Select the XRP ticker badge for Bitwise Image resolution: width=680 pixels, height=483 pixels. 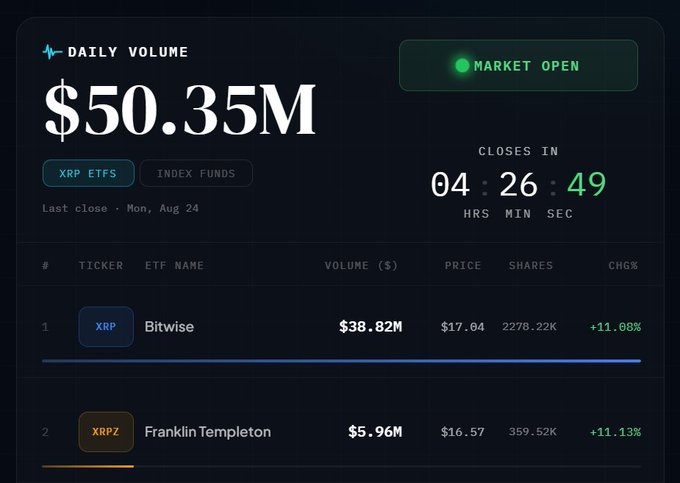coord(106,326)
